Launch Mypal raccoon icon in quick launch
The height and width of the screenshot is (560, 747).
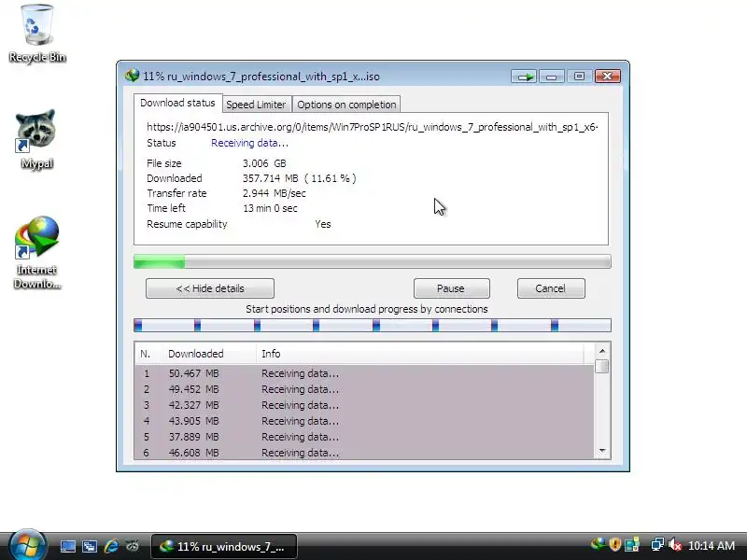[x=133, y=546]
